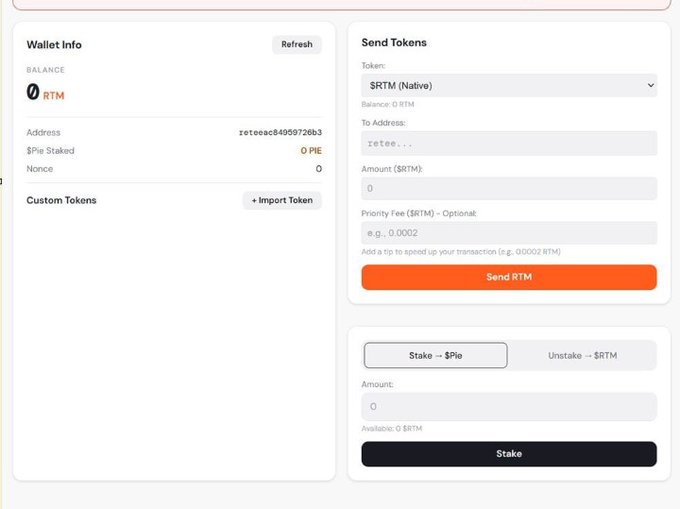
Task: Switch to the Stake → $Pie tab
Action: [435, 356]
